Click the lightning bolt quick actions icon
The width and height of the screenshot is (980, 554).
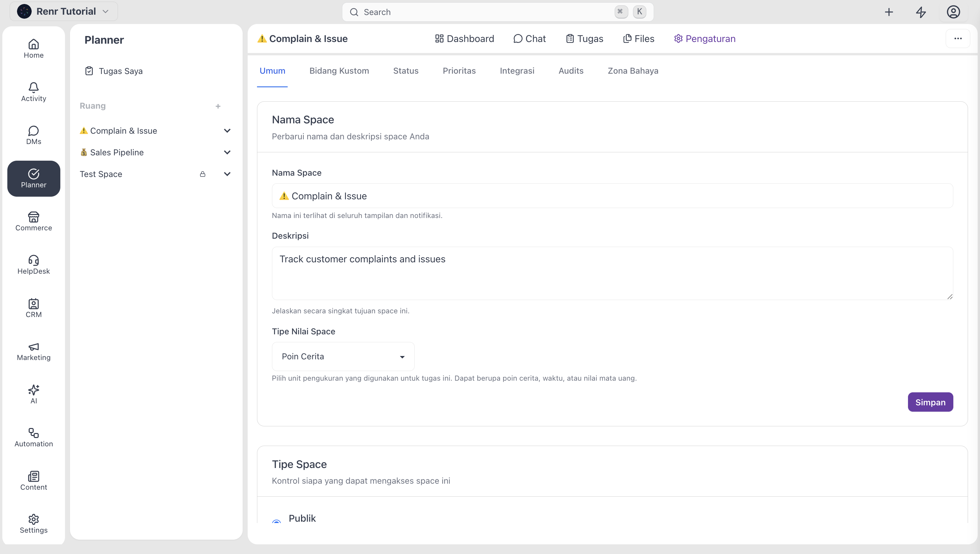coord(921,12)
